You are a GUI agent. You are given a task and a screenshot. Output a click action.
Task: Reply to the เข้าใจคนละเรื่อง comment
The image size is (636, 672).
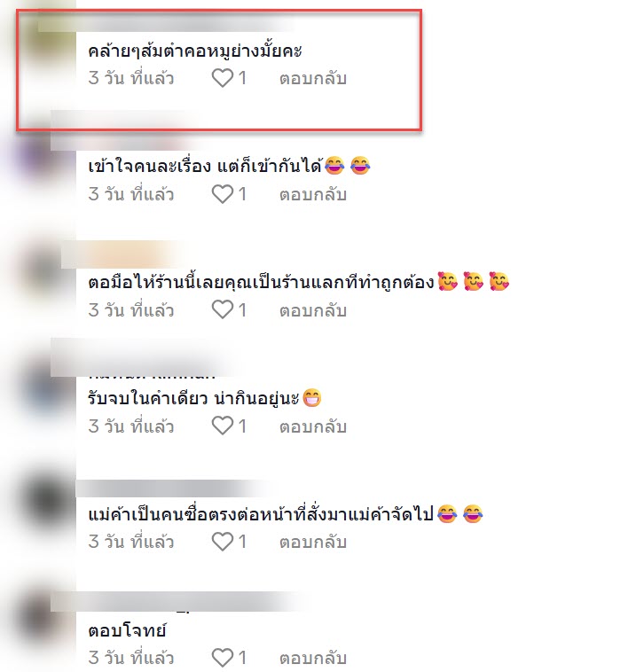[x=312, y=194]
